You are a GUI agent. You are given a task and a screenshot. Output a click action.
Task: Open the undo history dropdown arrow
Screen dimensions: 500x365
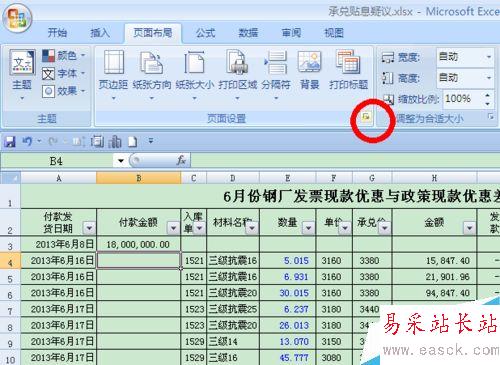[x=39, y=141]
